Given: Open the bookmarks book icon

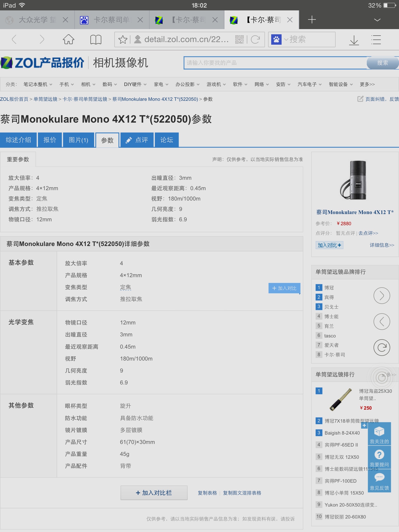Looking at the screenshot, I should (x=96, y=39).
